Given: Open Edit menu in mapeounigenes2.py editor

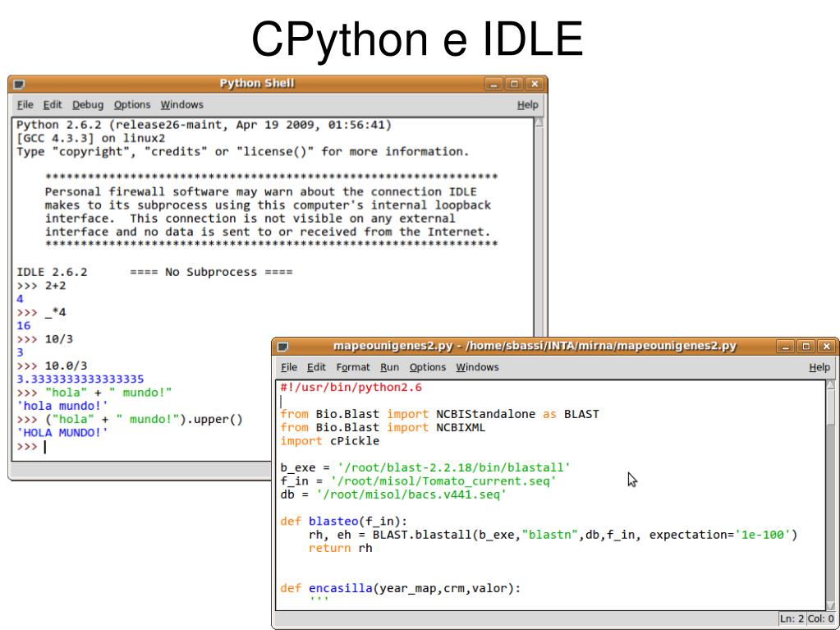Looking at the screenshot, I should [x=316, y=367].
